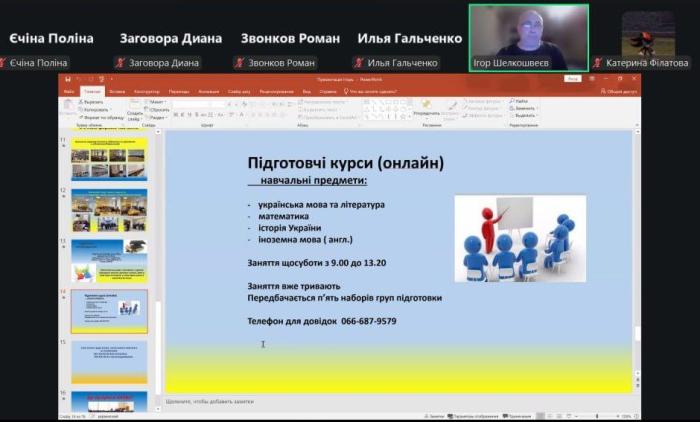Click the Вырезать (Cut) scissors icon
Image resolution: width=700 pixels, height=422 pixels.
click(x=79, y=101)
